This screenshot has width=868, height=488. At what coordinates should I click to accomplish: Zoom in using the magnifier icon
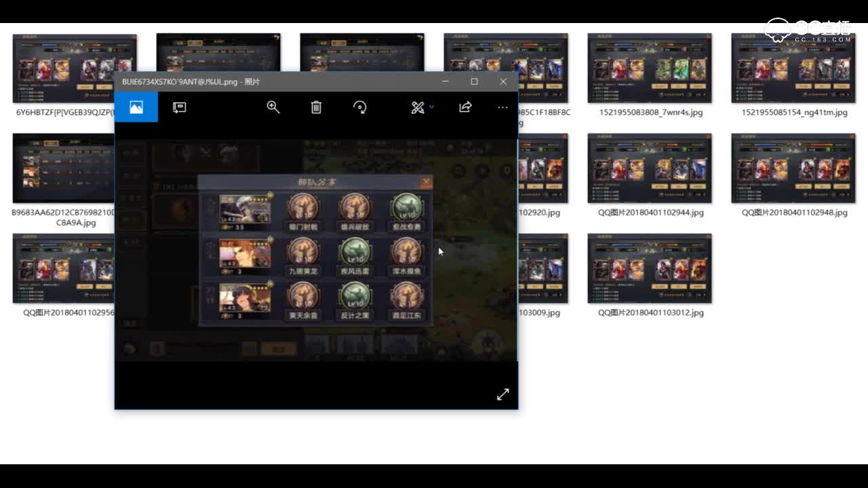coord(273,107)
